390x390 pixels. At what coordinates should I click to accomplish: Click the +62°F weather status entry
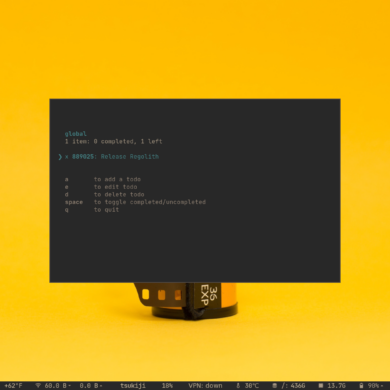click(13, 386)
